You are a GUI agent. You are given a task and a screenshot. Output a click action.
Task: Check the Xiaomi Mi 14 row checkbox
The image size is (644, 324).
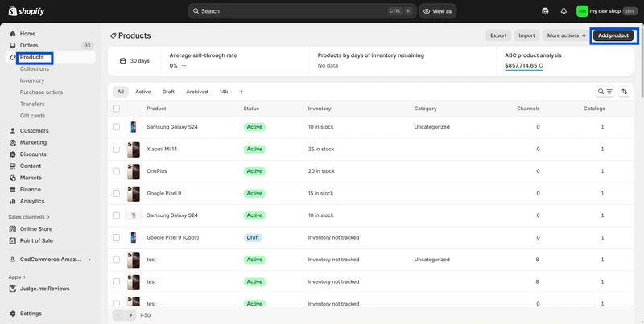tap(116, 150)
